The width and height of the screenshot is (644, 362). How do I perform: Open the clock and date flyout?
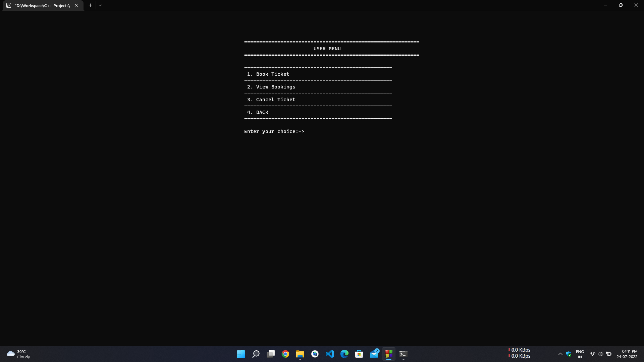[627, 354]
